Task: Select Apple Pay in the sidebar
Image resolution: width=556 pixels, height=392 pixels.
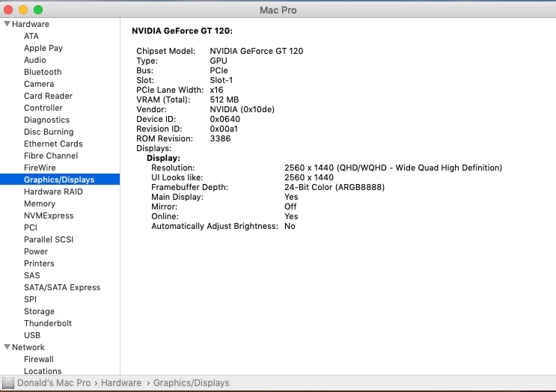Action: [x=43, y=48]
